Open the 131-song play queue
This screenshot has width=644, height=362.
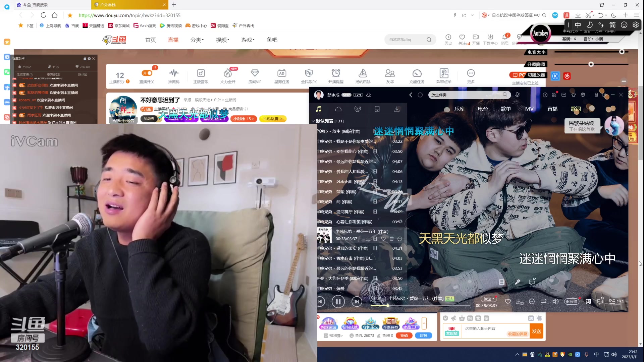[x=616, y=301]
